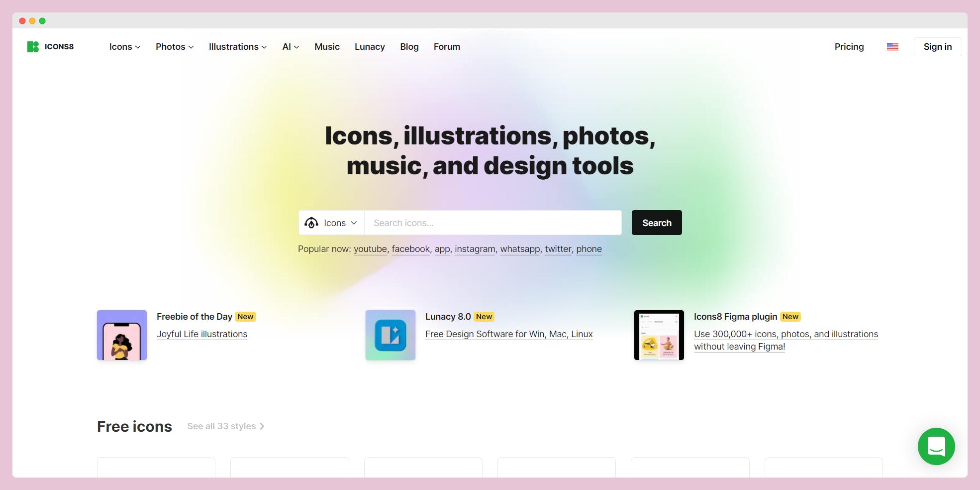
Task: Open the Lunacy page
Action: click(370, 47)
